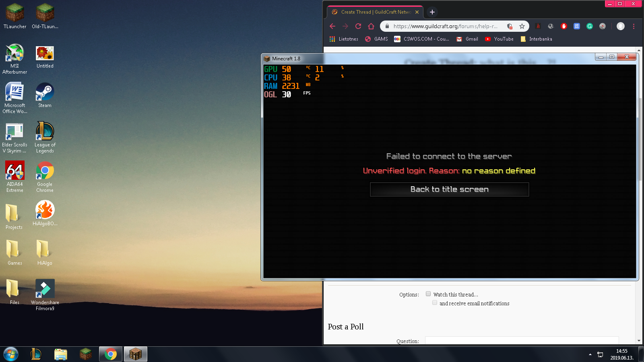This screenshot has width=644, height=362.
Task: Open the YouTube bookmark
Action: pyautogui.click(x=499, y=39)
